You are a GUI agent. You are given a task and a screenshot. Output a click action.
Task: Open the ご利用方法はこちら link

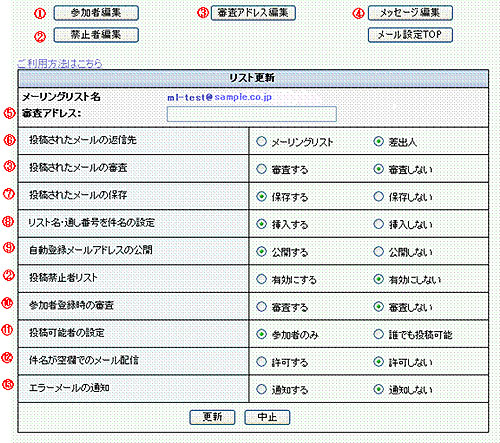[x=60, y=63]
